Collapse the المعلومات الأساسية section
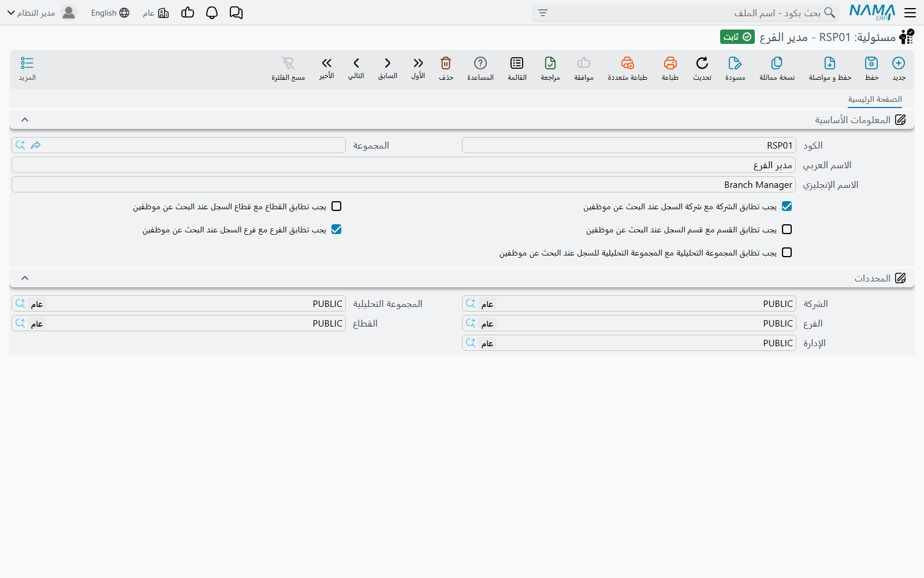This screenshot has width=924, height=578. tap(25, 120)
